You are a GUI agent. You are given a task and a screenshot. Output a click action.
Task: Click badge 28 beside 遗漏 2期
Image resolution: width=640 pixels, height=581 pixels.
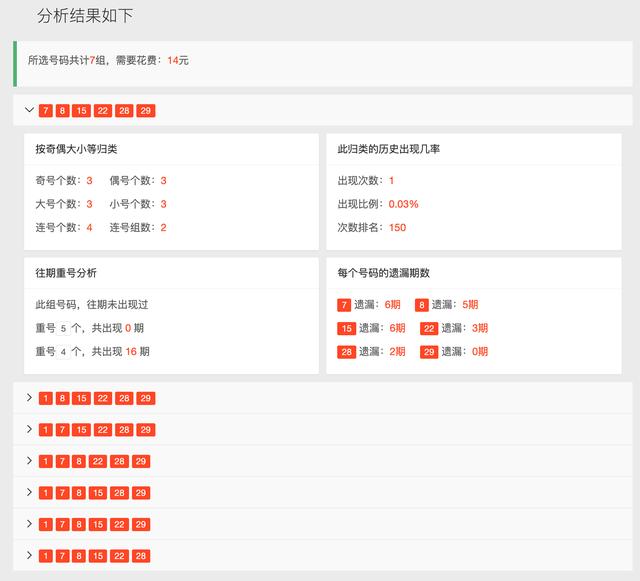(x=346, y=352)
